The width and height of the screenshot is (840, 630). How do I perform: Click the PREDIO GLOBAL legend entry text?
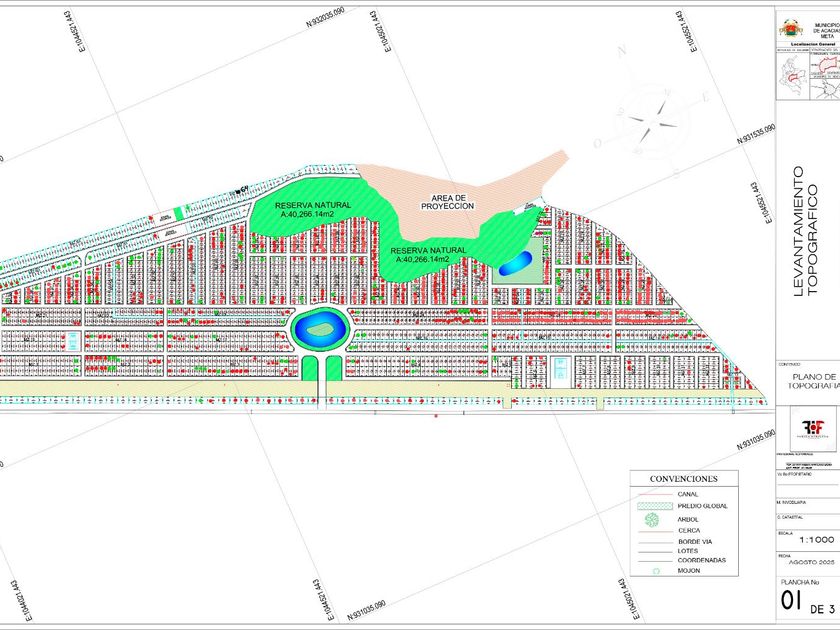[702, 506]
